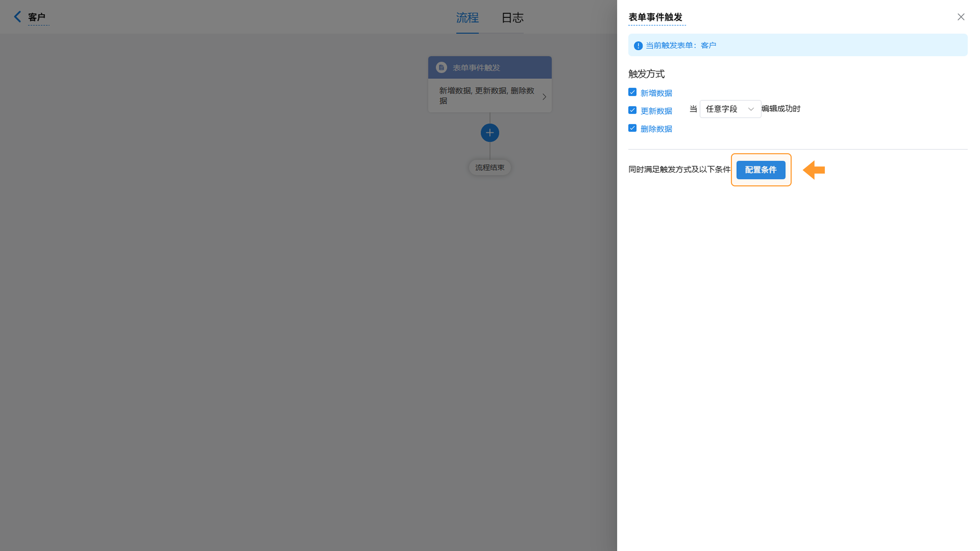Image resolution: width=980 pixels, height=551 pixels.
Task: Click the 表单事件触发 node's form icon
Action: [x=441, y=68]
